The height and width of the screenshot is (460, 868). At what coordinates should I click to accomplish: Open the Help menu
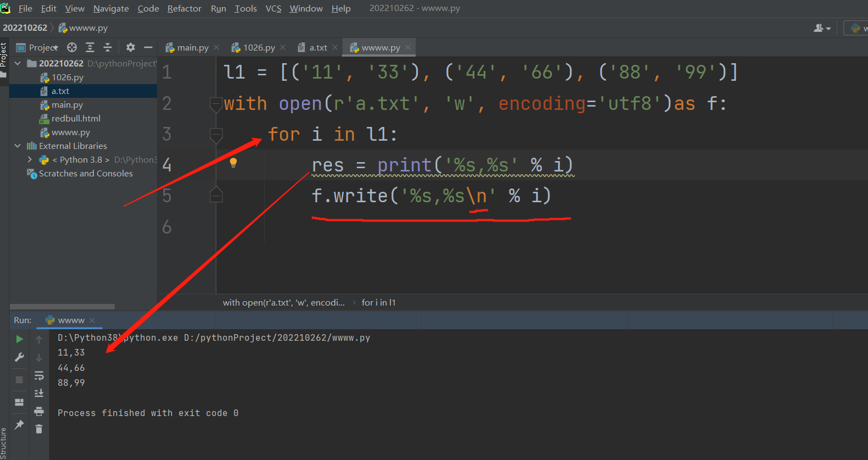tap(341, 8)
